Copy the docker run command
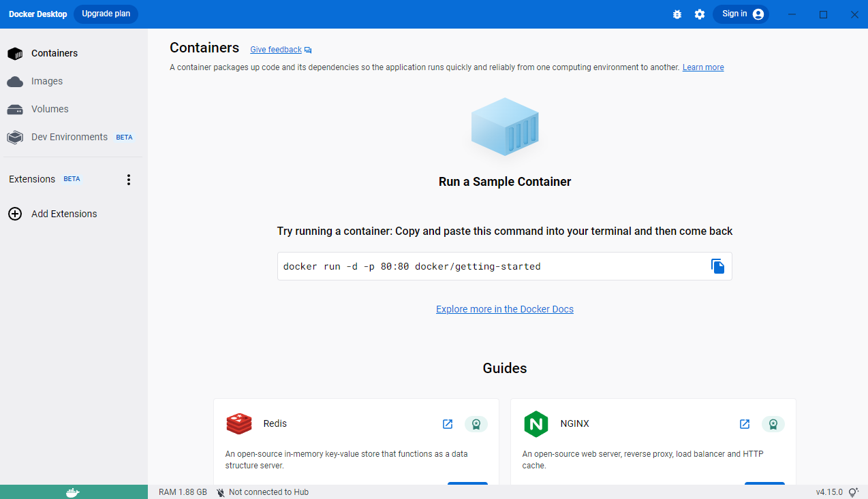Screen dimensions: 868x499 click(x=717, y=266)
